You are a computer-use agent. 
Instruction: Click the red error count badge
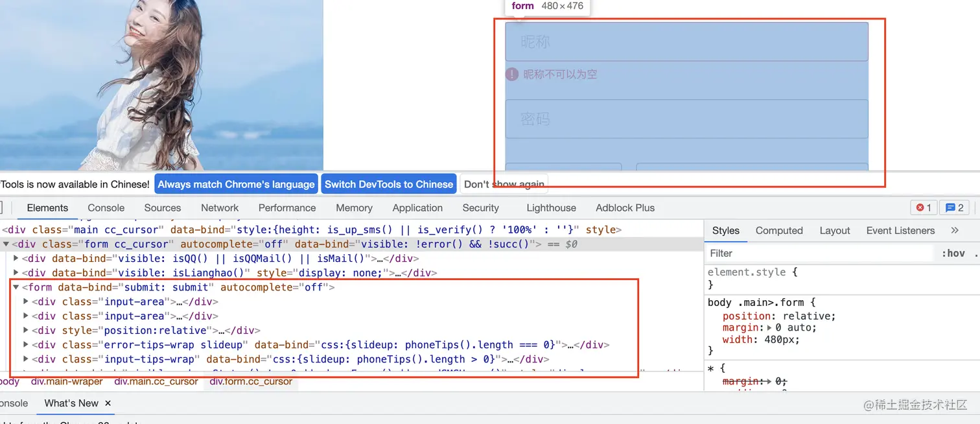(923, 208)
